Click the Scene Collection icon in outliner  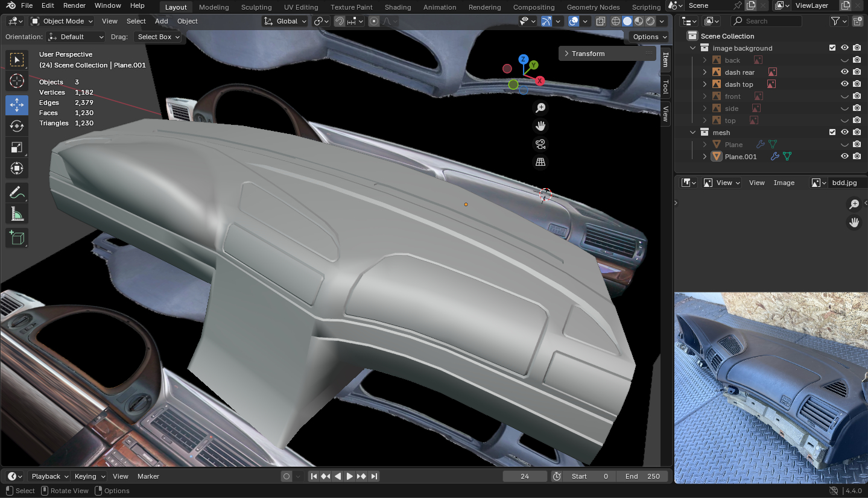[692, 36]
